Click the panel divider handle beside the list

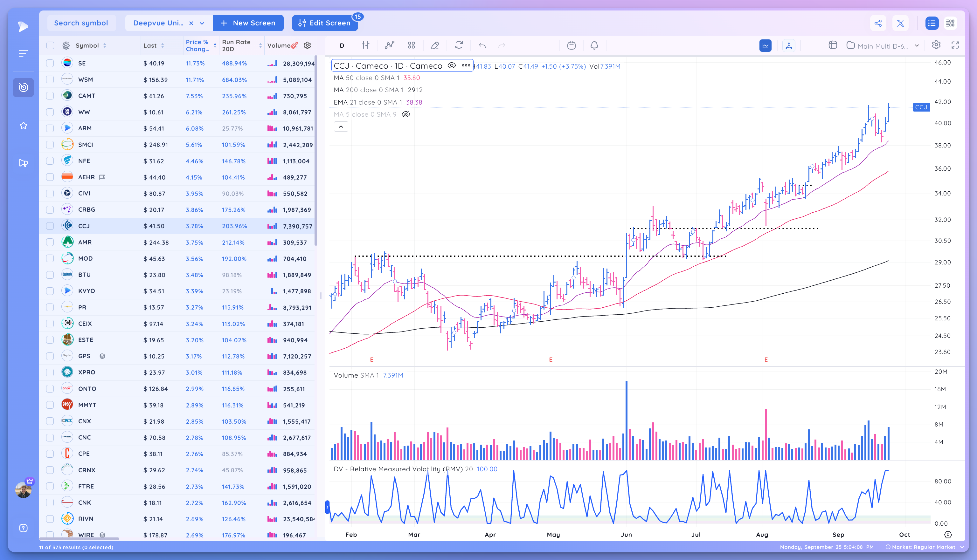pos(321,296)
